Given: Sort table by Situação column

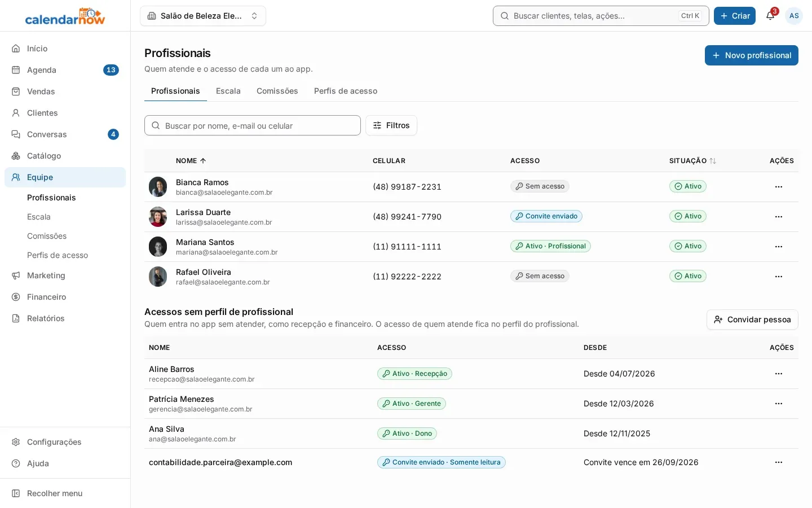Looking at the screenshot, I should coord(692,161).
